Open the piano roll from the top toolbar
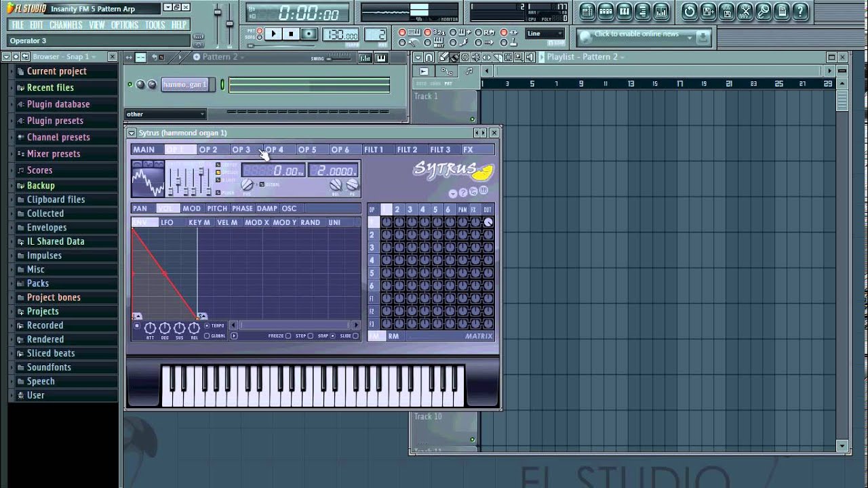 (x=625, y=11)
